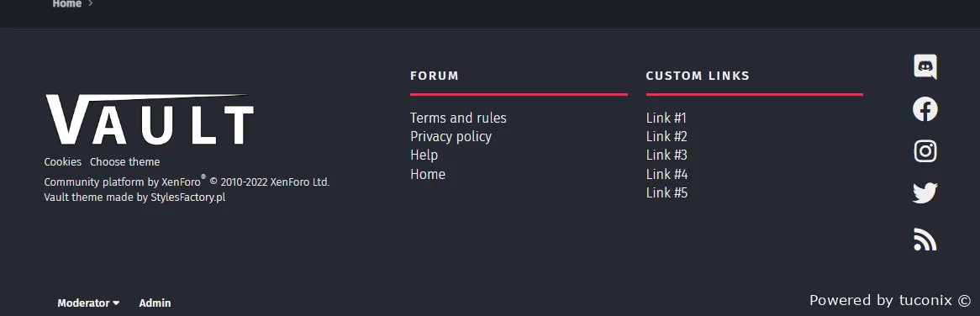
Task: Click the Vault logo
Action: click(150, 119)
